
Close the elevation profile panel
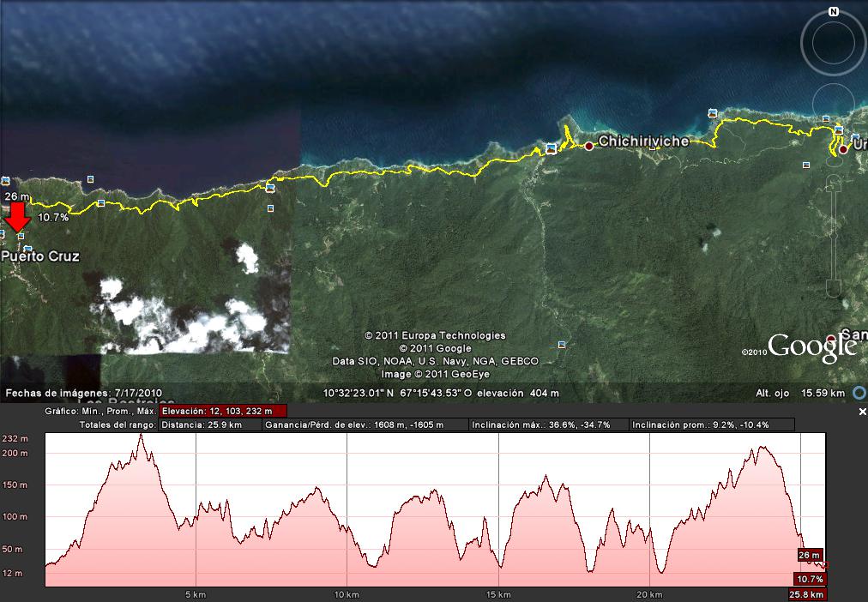pyautogui.click(x=862, y=412)
